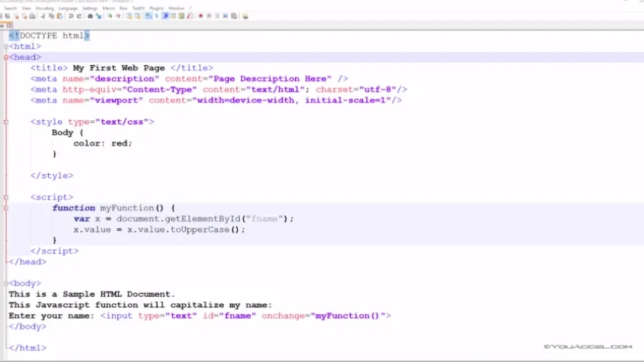
Task: Open the Macro menu
Action: [x=109, y=8]
